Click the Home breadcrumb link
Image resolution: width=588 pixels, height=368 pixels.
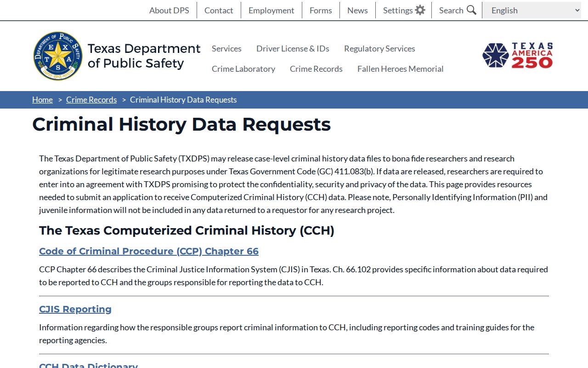tap(42, 100)
